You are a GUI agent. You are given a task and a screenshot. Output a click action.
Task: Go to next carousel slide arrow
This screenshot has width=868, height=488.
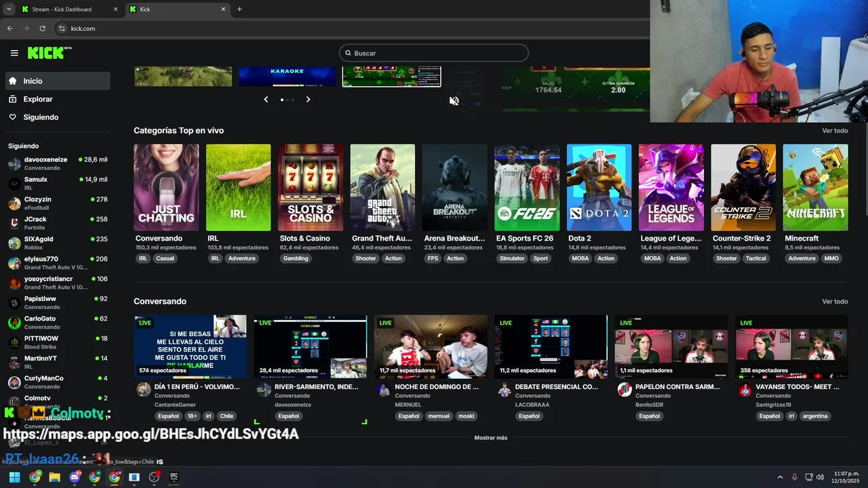308,100
